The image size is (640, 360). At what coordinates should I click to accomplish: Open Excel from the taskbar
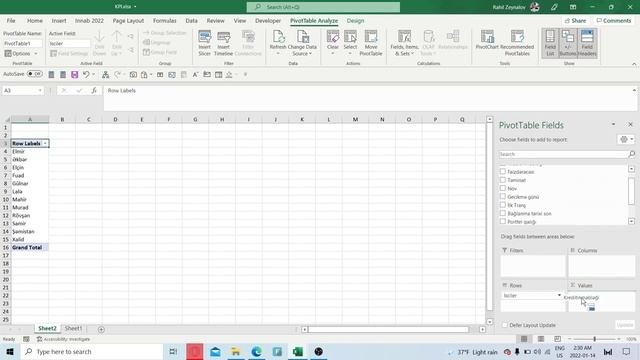[x=298, y=351]
